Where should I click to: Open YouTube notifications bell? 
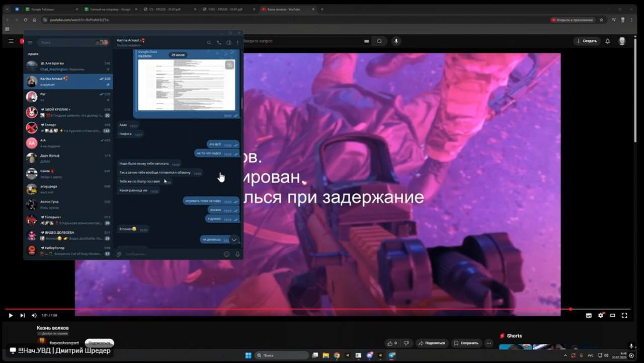[x=608, y=41]
